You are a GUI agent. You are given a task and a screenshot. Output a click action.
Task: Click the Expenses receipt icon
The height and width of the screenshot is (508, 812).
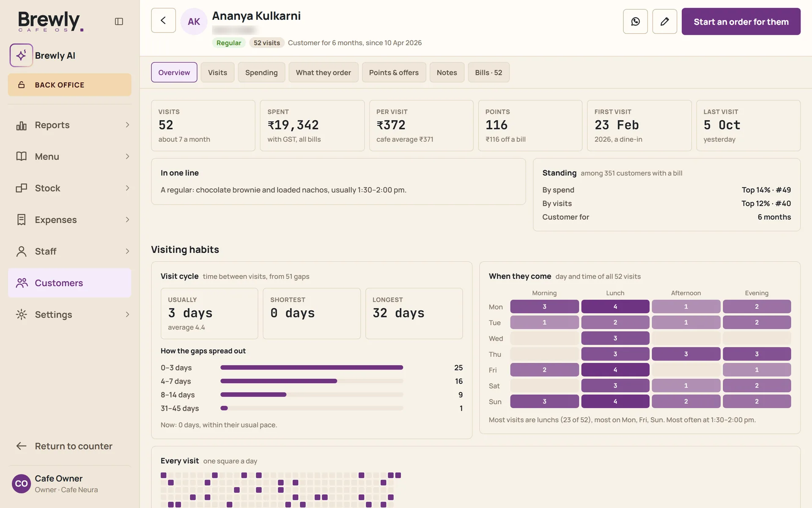pyautogui.click(x=21, y=220)
